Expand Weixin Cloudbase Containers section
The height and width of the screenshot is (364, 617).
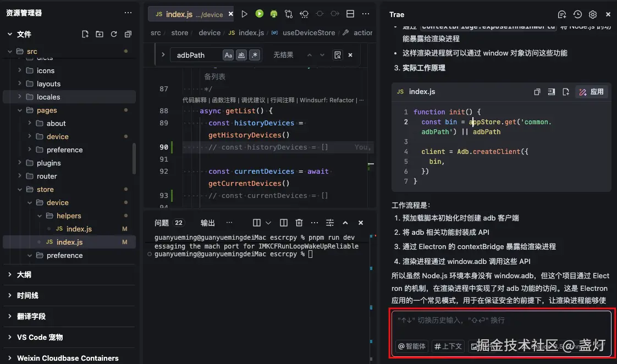pyautogui.click(x=10, y=358)
